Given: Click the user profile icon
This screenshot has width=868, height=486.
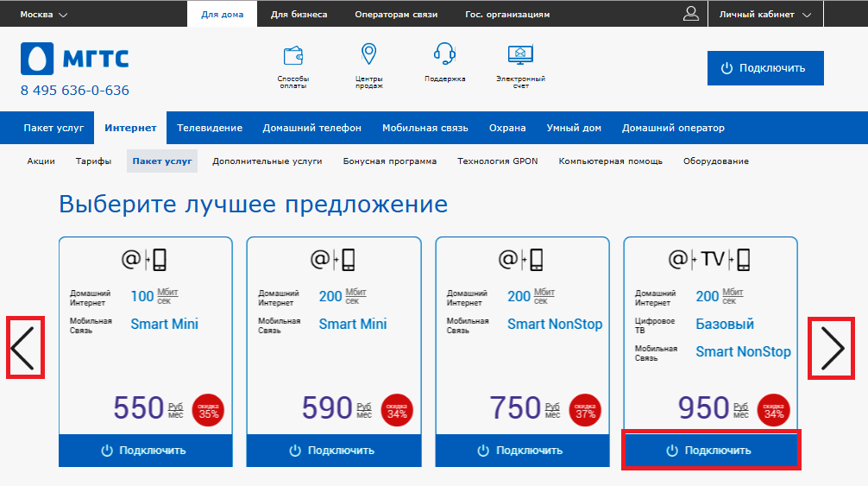Looking at the screenshot, I should pyautogui.click(x=691, y=13).
